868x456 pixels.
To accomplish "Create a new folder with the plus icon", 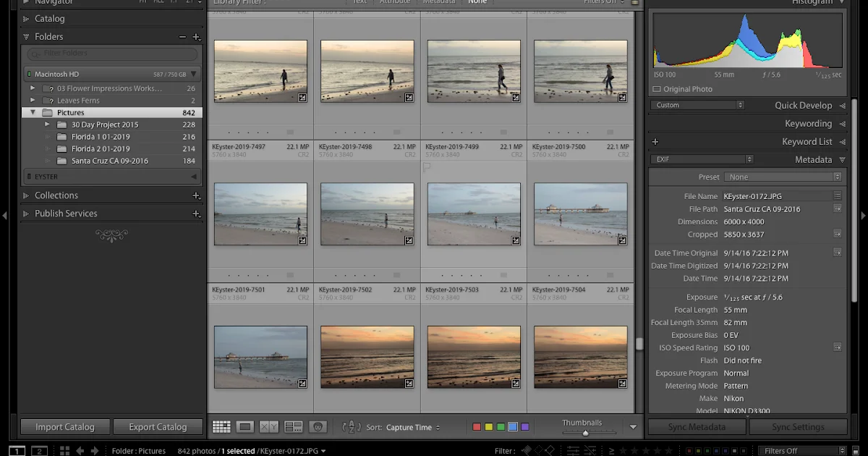I will coord(196,36).
